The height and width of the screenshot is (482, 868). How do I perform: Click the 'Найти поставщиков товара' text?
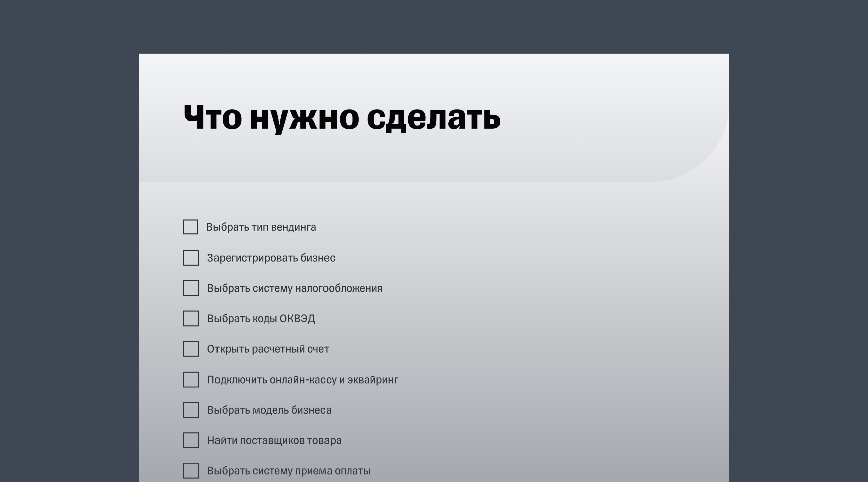(274, 440)
